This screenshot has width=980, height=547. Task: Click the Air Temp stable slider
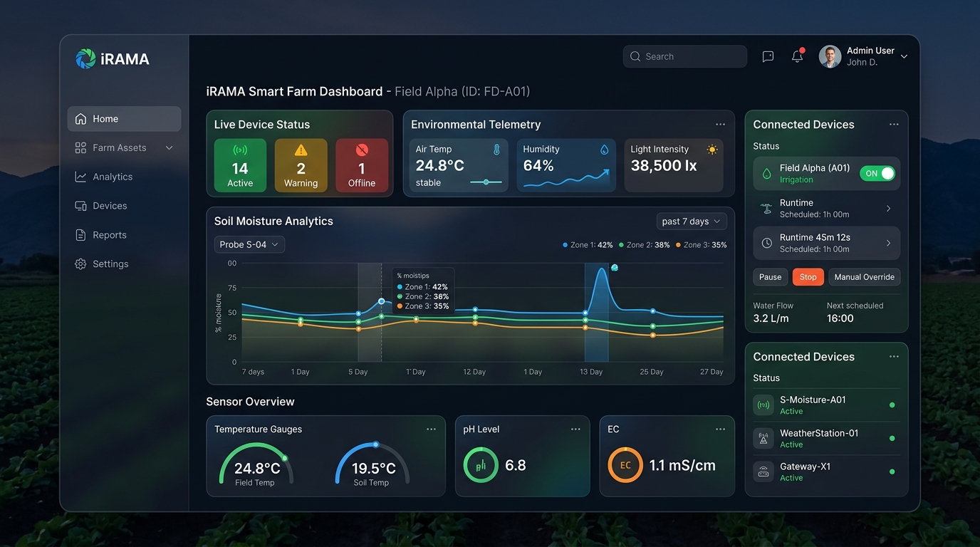(486, 182)
